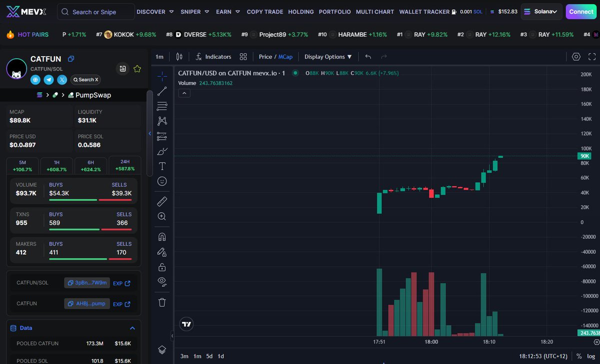
Task: Open the object tree layers icon
Action: 162,349
